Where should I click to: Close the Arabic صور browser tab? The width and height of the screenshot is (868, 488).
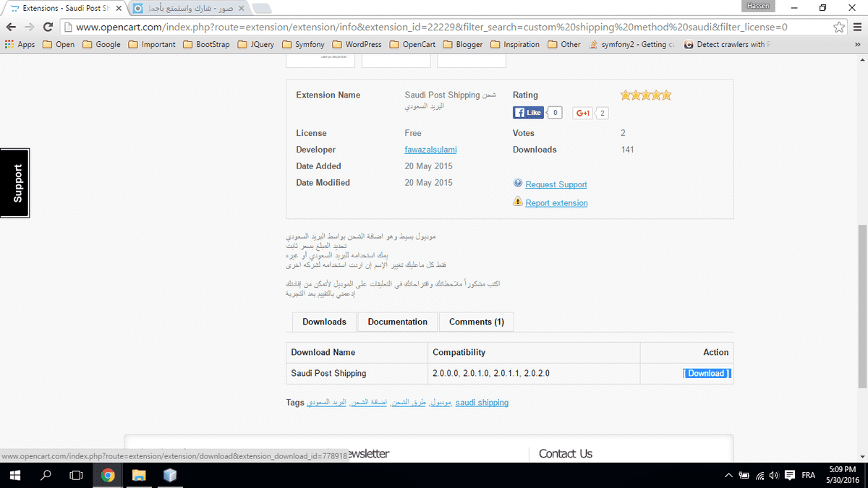coord(241,9)
